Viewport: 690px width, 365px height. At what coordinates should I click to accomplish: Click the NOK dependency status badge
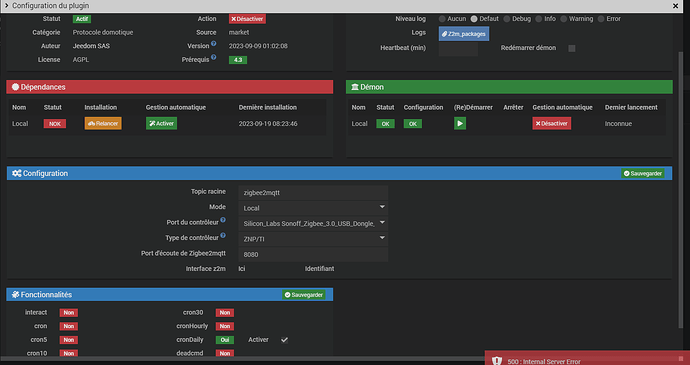pyautogui.click(x=55, y=124)
